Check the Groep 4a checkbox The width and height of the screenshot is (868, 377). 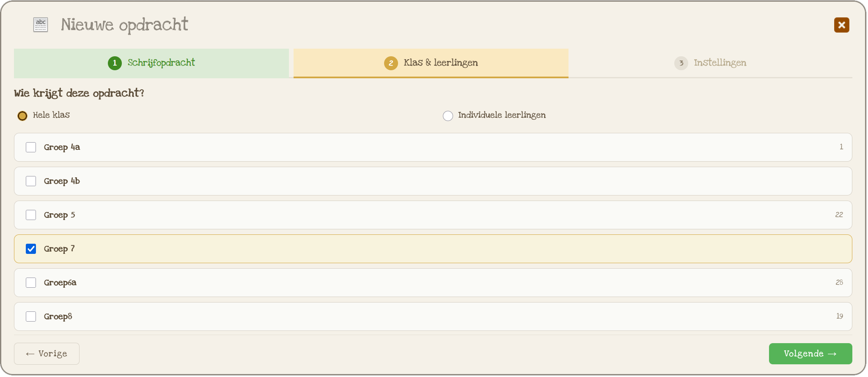click(x=31, y=147)
